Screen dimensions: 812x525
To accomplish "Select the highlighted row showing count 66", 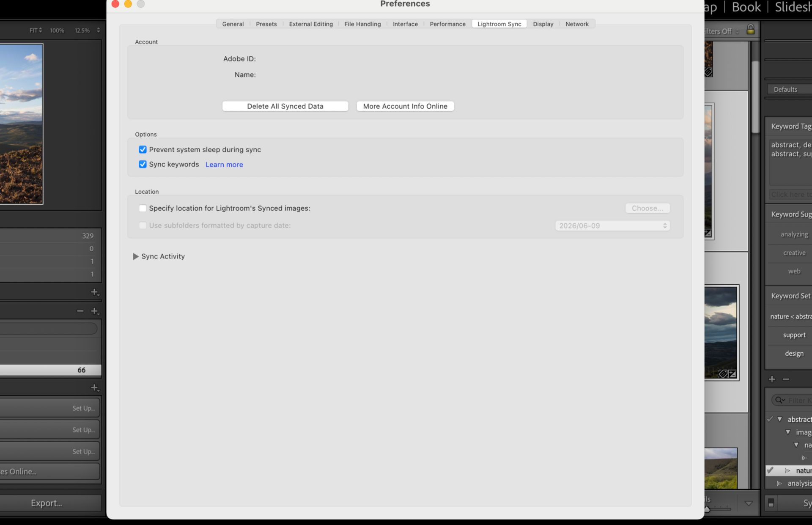I will [50, 370].
